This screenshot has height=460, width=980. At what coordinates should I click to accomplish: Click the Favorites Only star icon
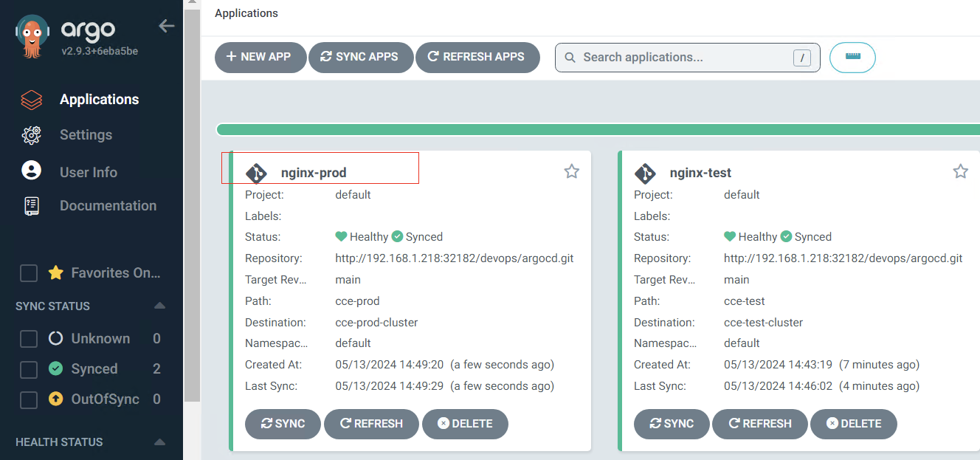55,273
